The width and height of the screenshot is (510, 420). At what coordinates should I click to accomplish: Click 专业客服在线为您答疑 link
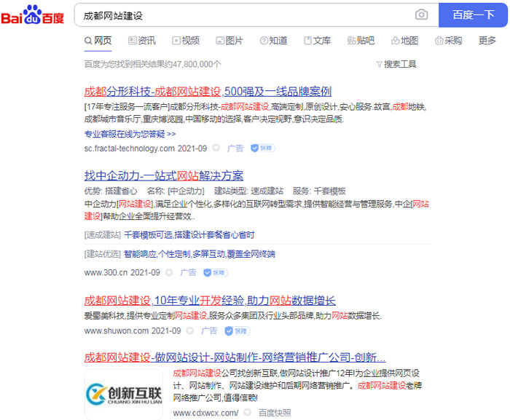tap(130, 134)
